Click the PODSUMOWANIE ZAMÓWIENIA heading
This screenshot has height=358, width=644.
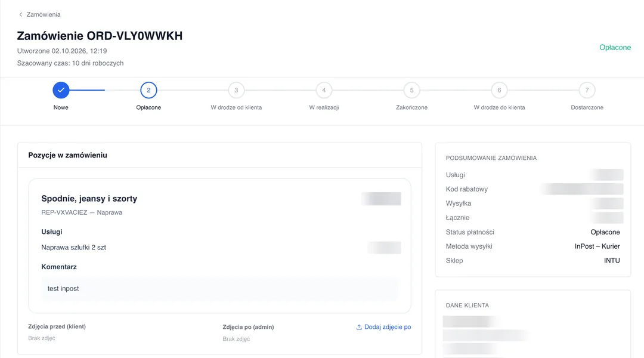(x=491, y=158)
